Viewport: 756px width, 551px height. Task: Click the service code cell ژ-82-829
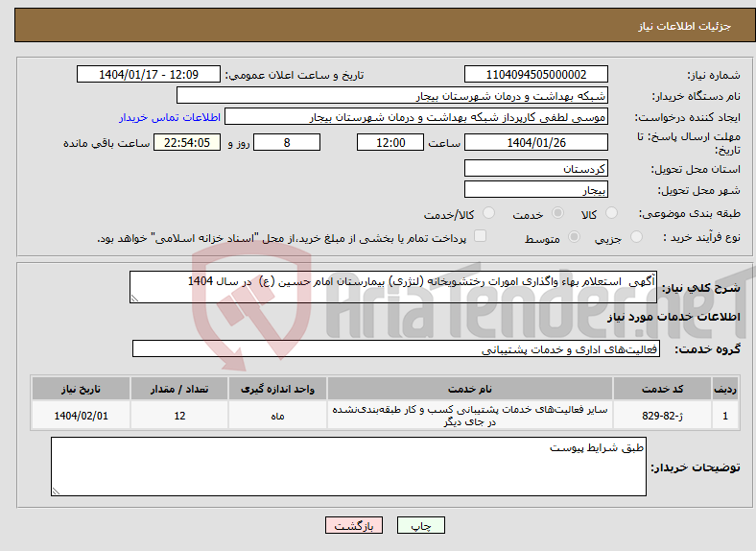click(x=663, y=415)
